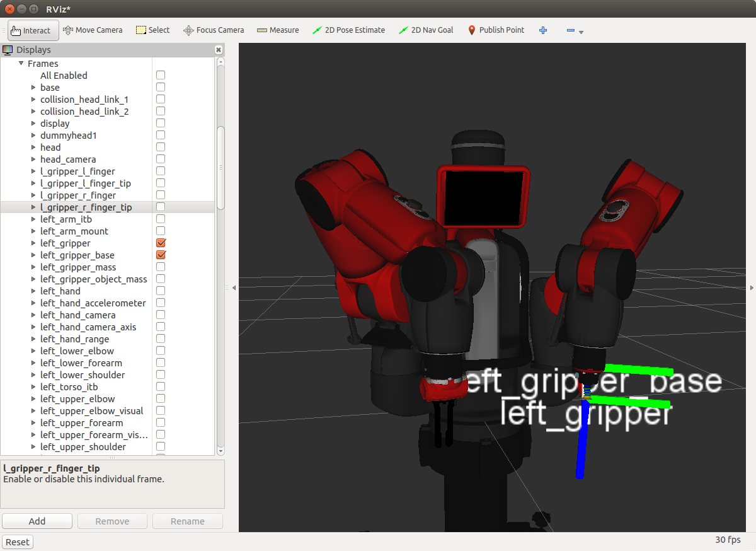Expand the left_gripper frame node
This screenshot has height=551, width=756.
tap(33, 243)
